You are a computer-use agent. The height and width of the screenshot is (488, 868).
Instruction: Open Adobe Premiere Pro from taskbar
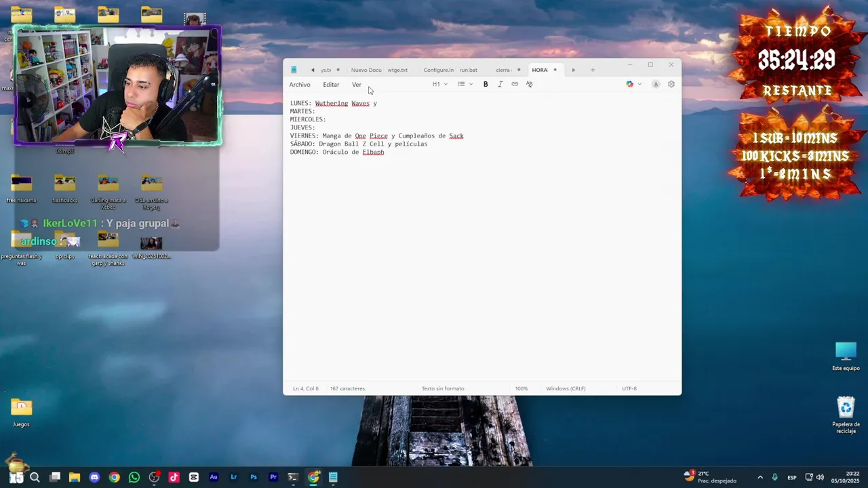point(273,477)
